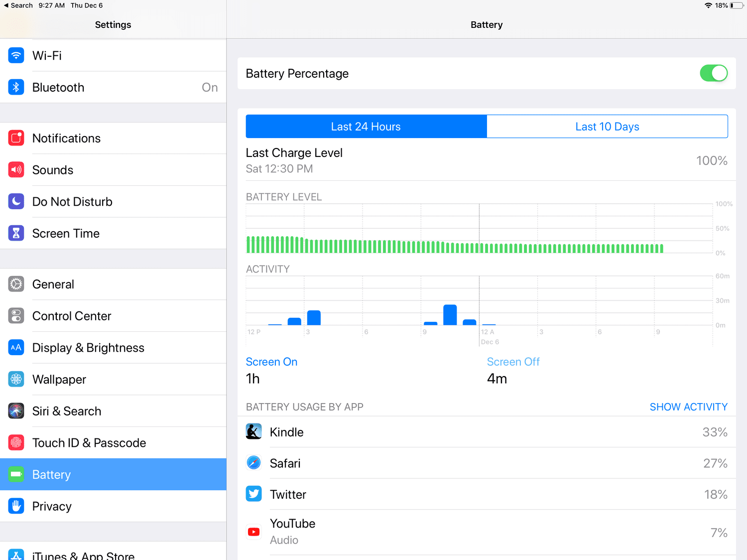Open the Siri & Search icon

point(16,411)
